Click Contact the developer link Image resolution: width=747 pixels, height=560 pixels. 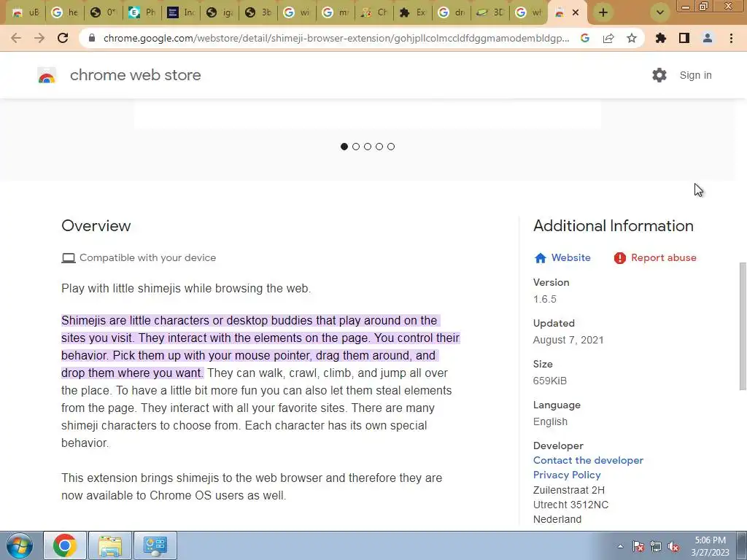[589, 461]
